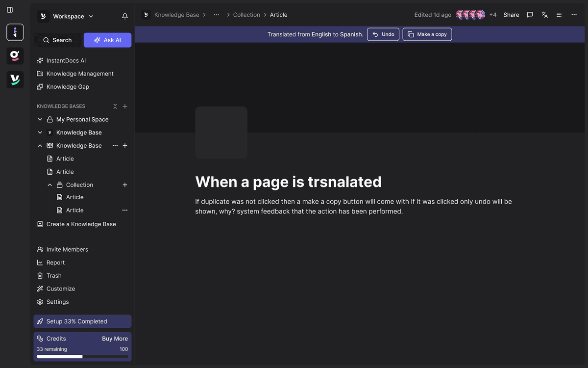Click Buy More credits link

point(115,339)
